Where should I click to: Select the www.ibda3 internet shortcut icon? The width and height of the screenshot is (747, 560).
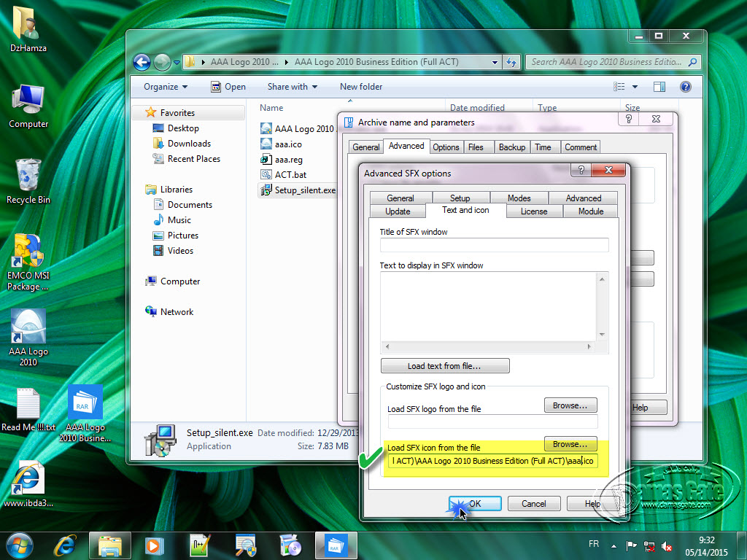(x=28, y=484)
